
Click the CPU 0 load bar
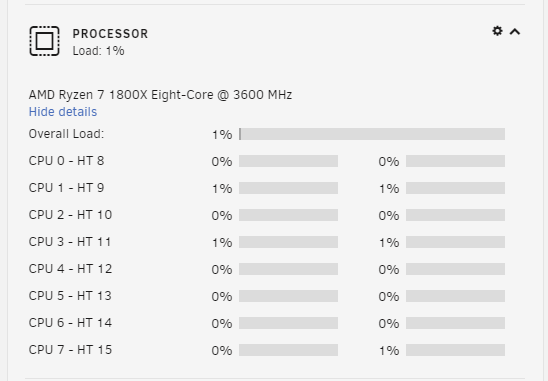click(x=288, y=161)
